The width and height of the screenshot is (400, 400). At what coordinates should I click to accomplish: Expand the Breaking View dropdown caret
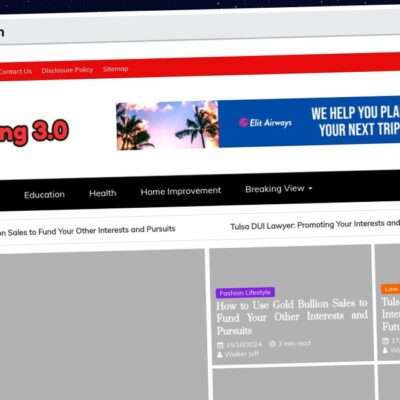(x=310, y=188)
